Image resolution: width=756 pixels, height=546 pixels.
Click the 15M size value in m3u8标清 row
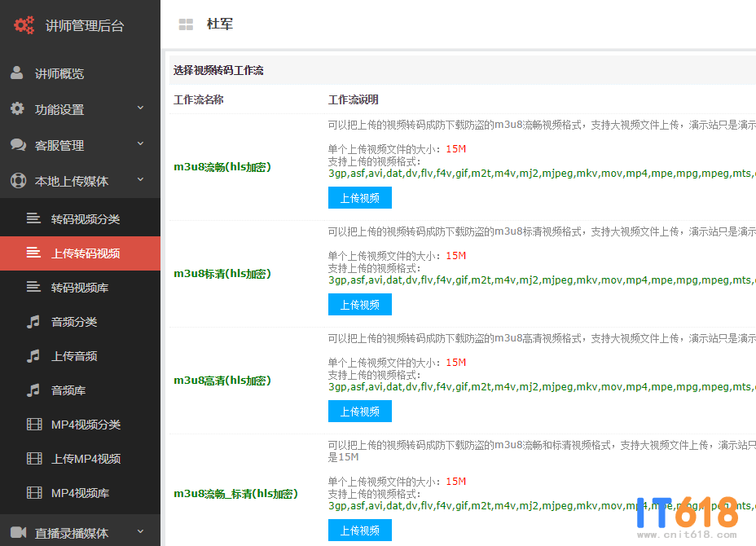click(455, 255)
